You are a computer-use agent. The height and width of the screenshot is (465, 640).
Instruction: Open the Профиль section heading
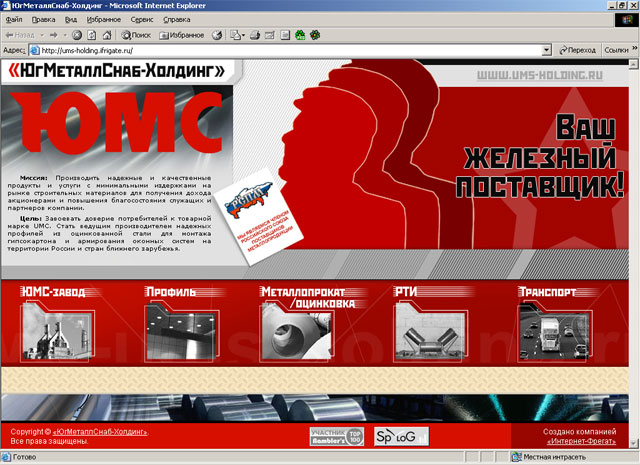(x=171, y=292)
